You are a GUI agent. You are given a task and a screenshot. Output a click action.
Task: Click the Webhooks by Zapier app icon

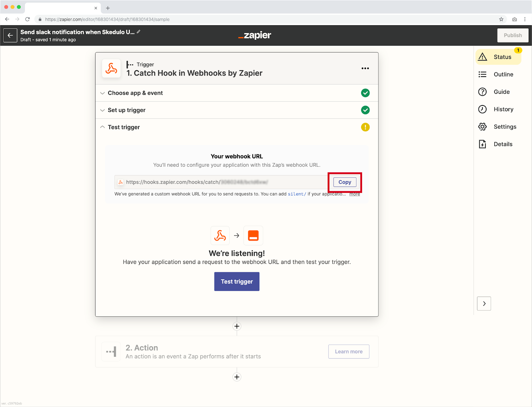click(111, 68)
